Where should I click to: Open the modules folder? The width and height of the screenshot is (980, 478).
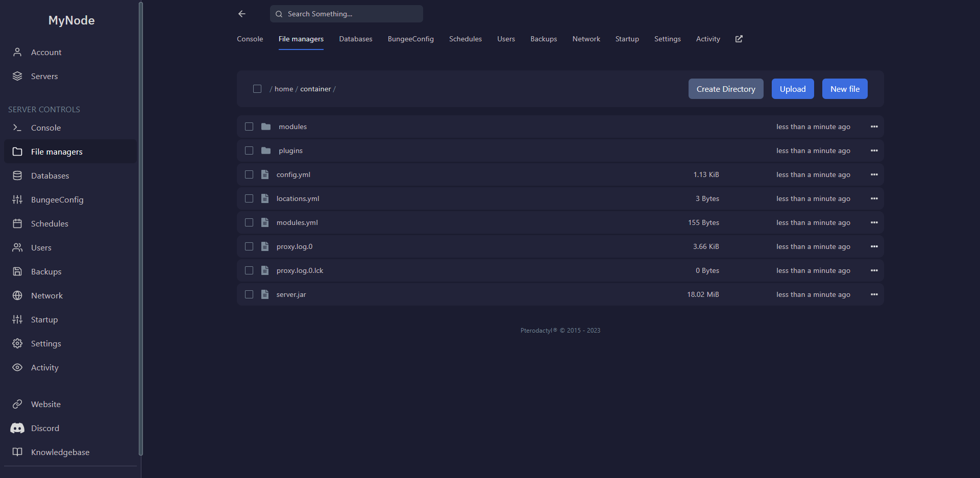[x=292, y=127]
